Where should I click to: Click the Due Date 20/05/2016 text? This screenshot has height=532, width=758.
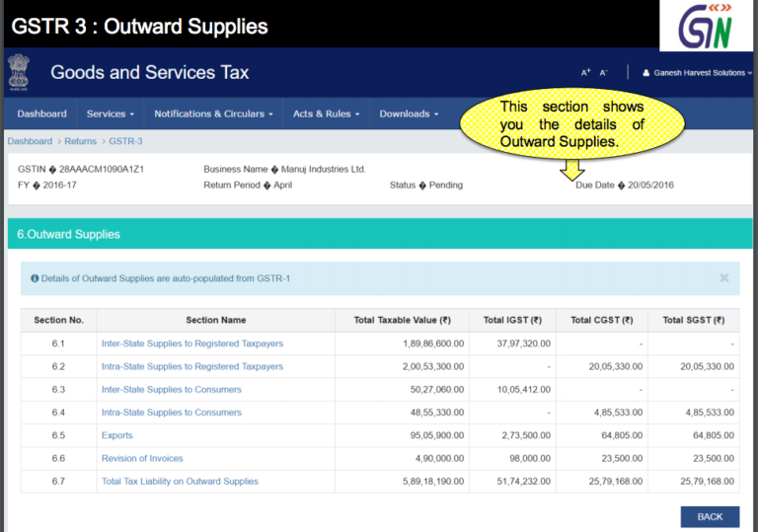tap(624, 186)
